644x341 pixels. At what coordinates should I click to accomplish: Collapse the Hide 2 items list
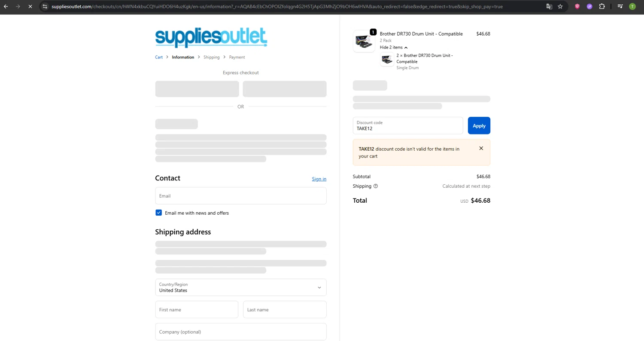pyautogui.click(x=393, y=47)
